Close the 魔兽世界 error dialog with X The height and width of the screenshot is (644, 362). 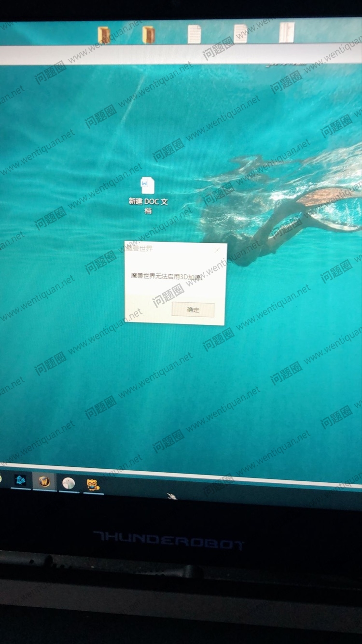point(217,250)
